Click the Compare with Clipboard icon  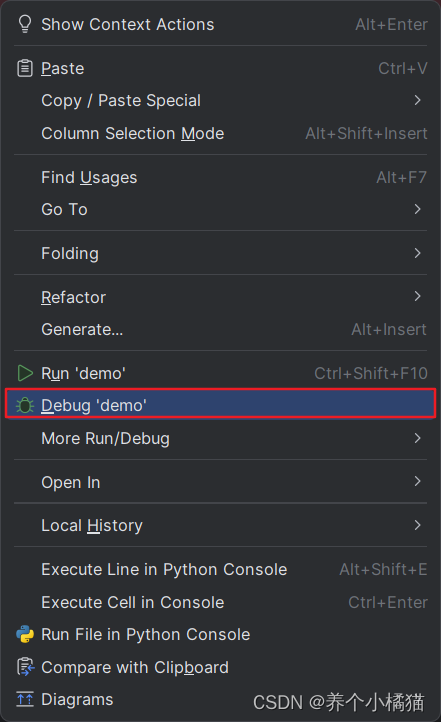click(x=25, y=667)
